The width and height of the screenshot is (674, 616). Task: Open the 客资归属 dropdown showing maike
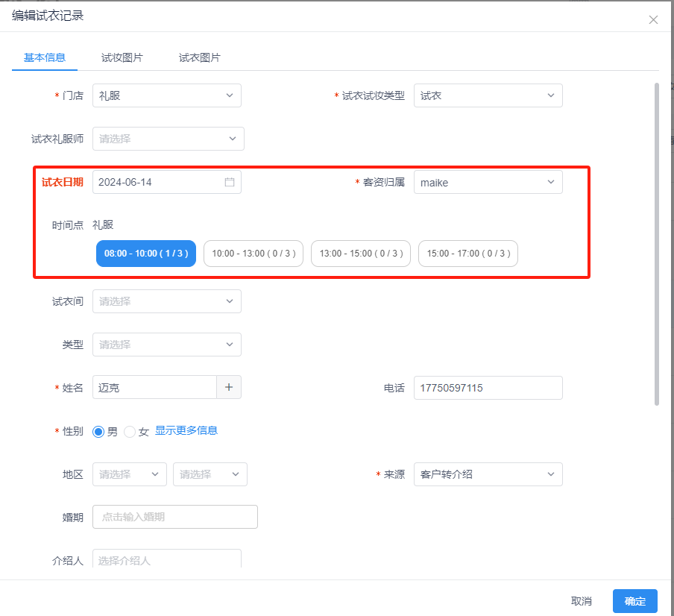point(488,182)
